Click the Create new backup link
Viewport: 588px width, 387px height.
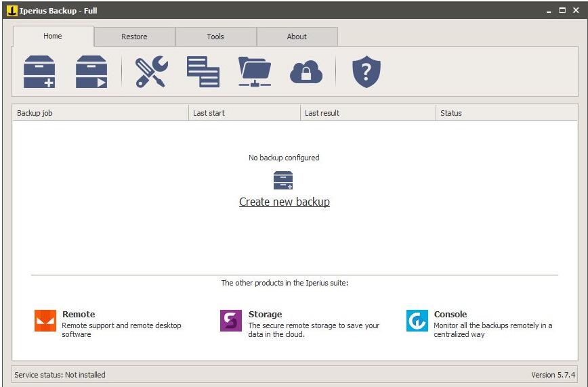tap(285, 202)
